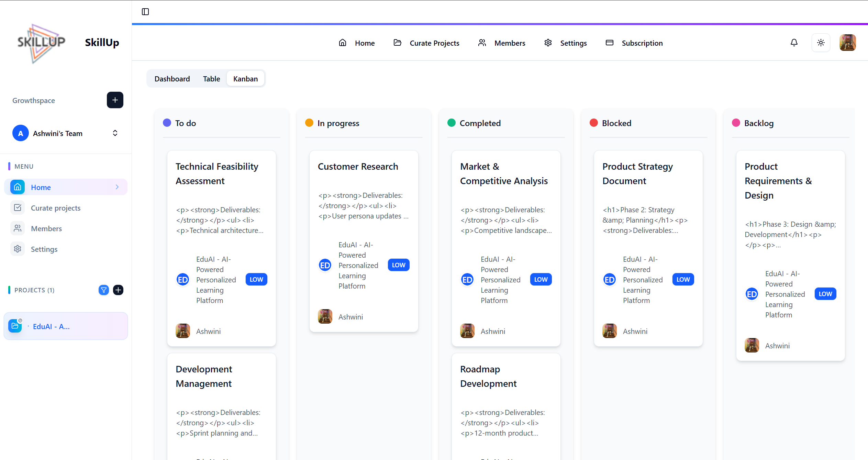This screenshot has height=460, width=868.
Task: Click EduAI project folder icon
Action: coord(15,326)
